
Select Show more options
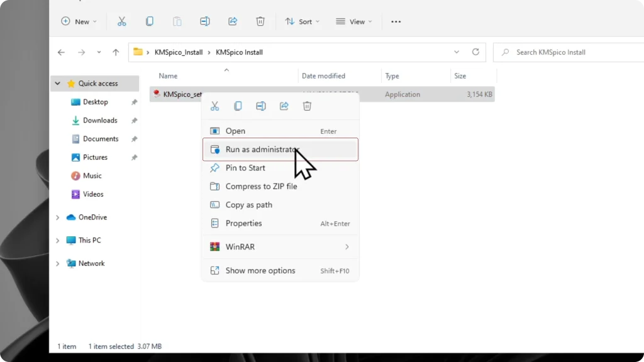tap(280, 270)
